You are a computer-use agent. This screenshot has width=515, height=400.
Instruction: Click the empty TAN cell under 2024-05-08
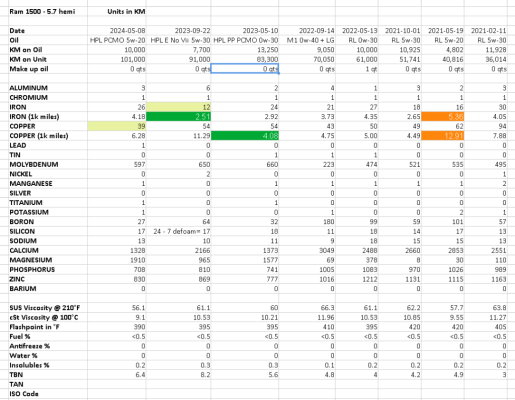[x=117, y=384]
